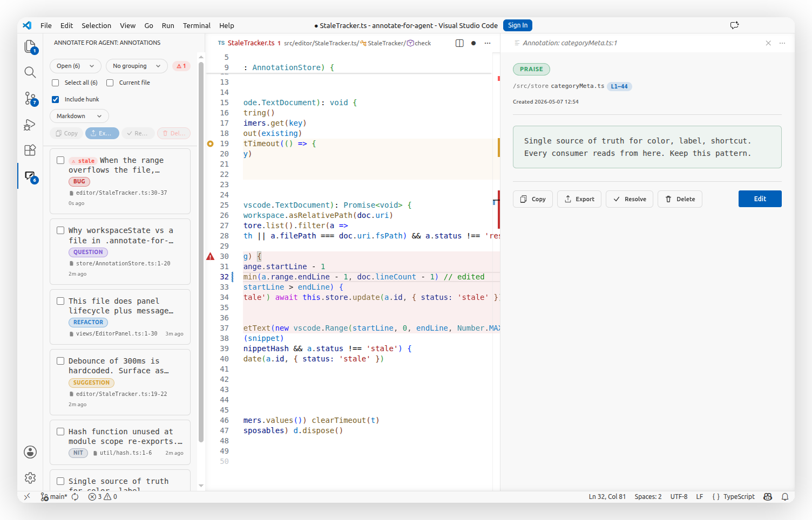Viewport: 812px width, 520px height.
Task: Uncheck the Include hunk checkbox
Action: (x=55, y=99)
